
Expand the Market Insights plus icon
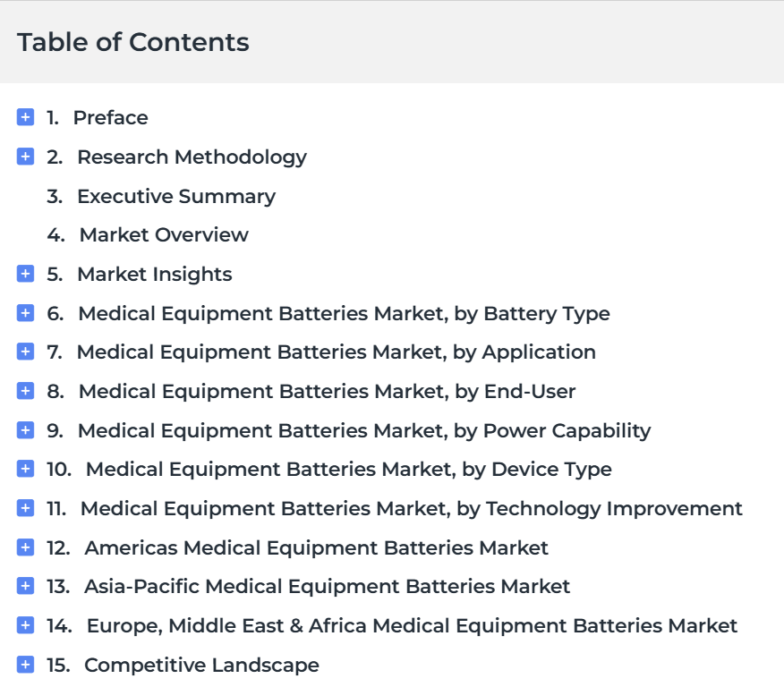pyautogui.click(x=25, y=274)
